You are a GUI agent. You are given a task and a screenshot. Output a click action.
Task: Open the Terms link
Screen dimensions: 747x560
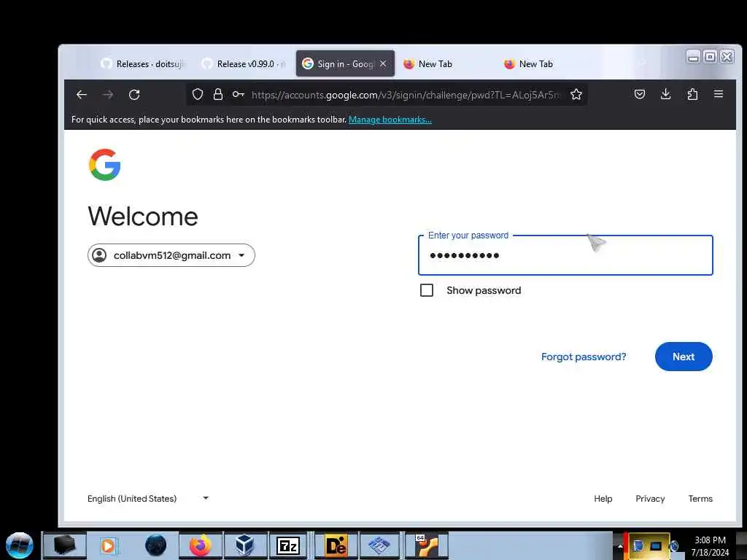tap(700, 499)
